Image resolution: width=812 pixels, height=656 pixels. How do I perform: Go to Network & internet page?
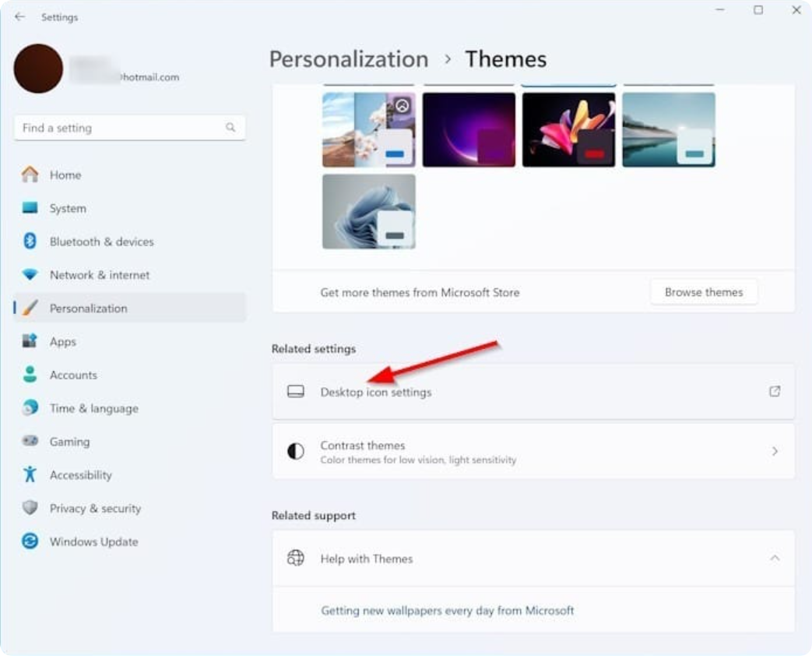click(x=99, y=275)
